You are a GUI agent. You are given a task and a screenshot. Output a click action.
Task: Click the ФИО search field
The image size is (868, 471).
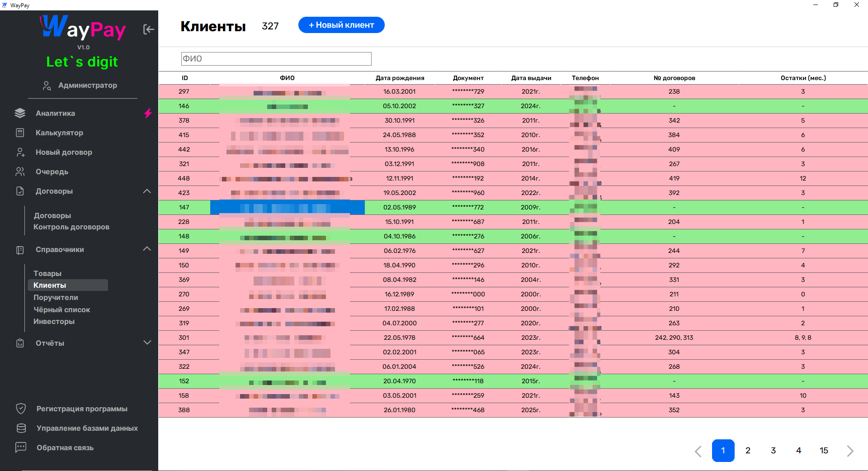click(276, 59)
